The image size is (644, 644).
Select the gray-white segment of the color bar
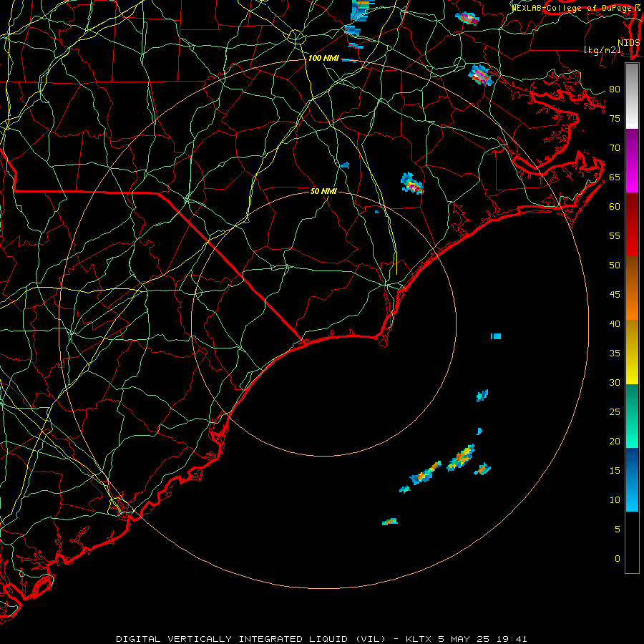click(632, 96)
